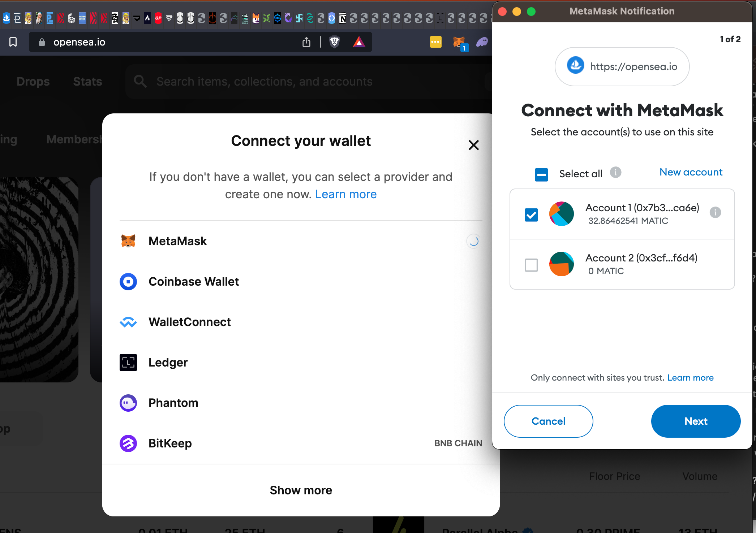Click the Cancel button in MetaMask
This screenshot has width=756, height=533.
(x=548, y=421)
